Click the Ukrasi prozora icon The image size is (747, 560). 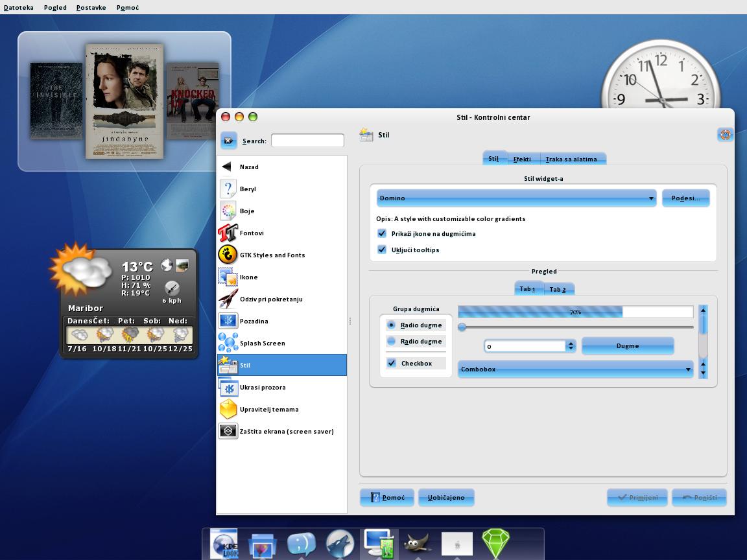[x=228, y=387]
